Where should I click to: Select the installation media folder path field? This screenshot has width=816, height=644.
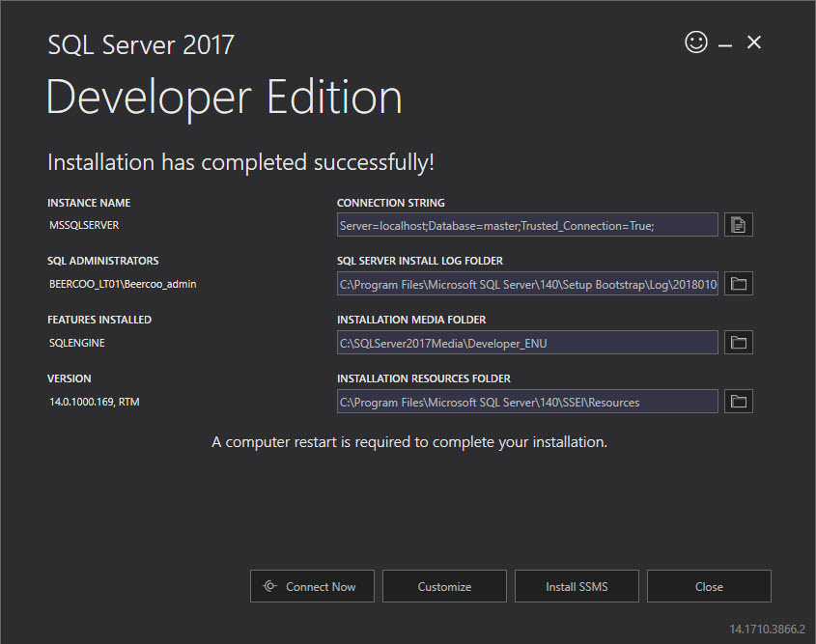526,342
